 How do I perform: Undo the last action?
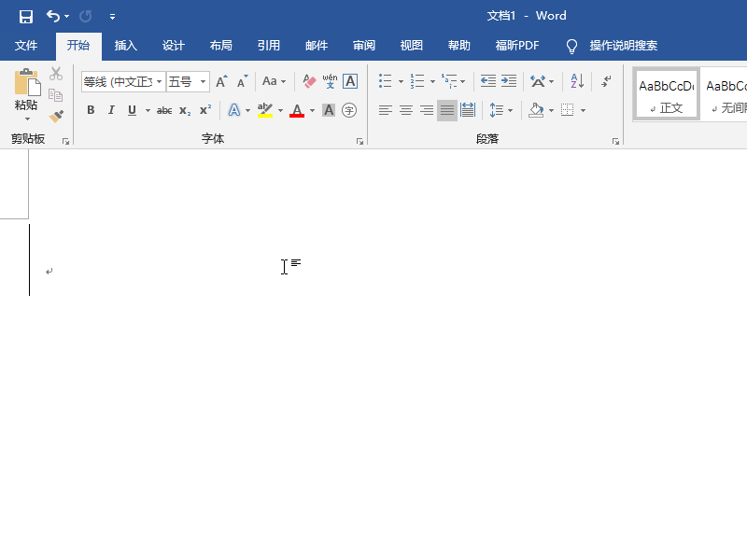point(52,16)
